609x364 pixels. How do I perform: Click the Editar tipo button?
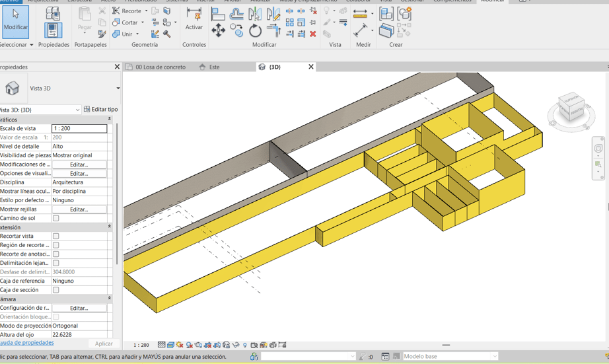click(x=100, y=110)
